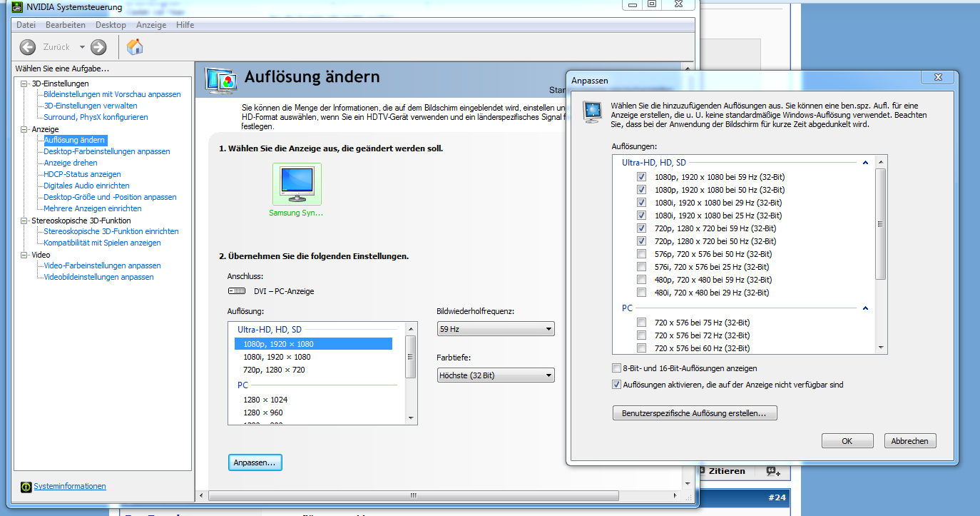Open Desktop-Größe und -Position anpassen
The height and width of the screenshot is (516, 980).
(110, 197)
